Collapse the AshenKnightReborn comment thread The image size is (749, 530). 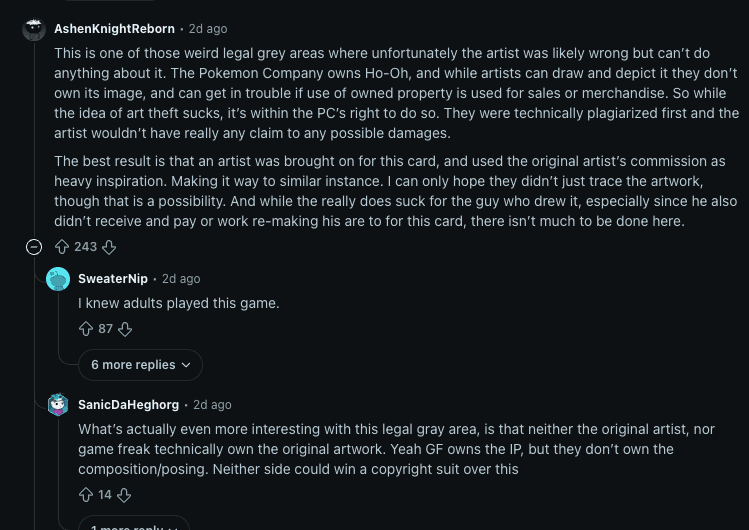click(34, 246)
